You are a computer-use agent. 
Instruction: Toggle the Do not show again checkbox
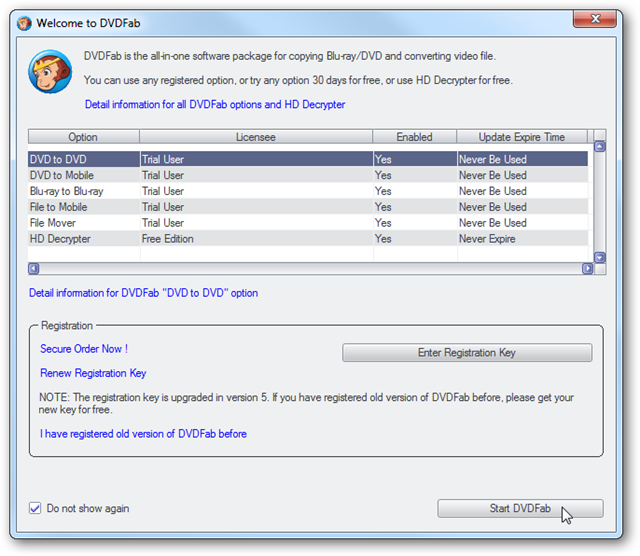tap(35, 508)
